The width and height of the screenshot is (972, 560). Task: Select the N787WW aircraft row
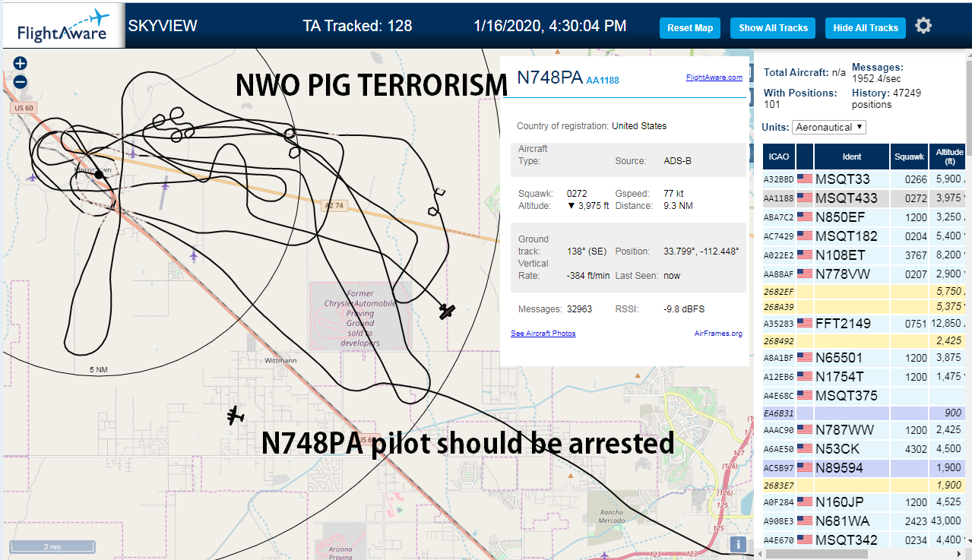click(863, 430)
